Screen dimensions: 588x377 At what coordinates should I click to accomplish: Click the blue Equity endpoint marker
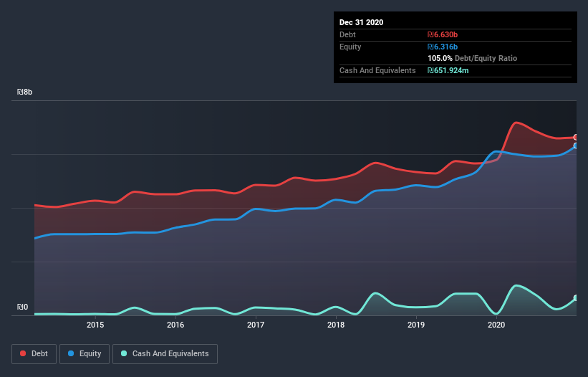[576, 145]
